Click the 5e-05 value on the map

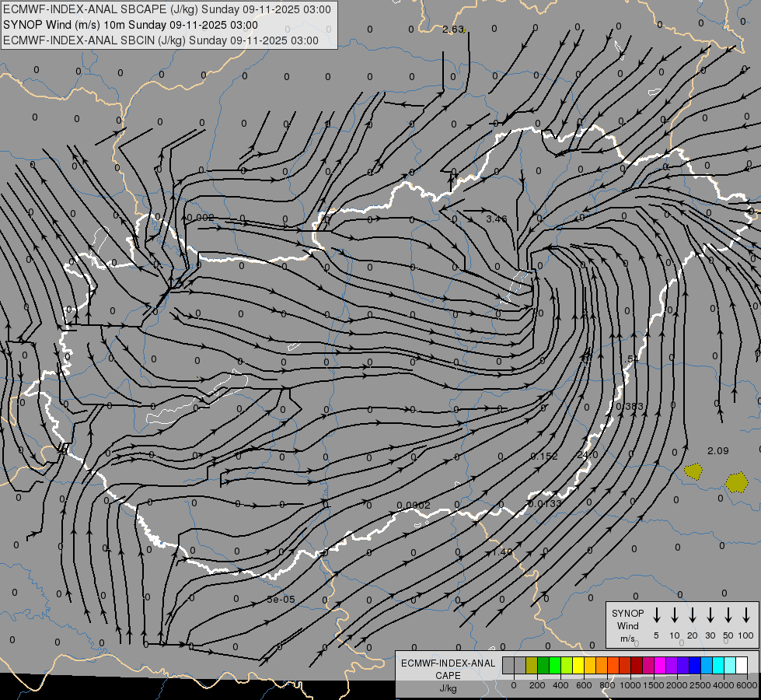[x=281, y=600]
